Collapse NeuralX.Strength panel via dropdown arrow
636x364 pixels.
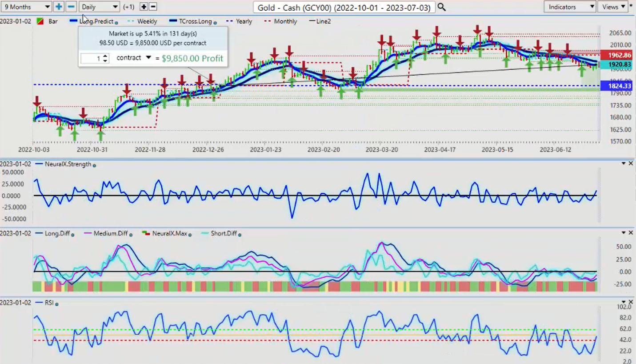624,164
